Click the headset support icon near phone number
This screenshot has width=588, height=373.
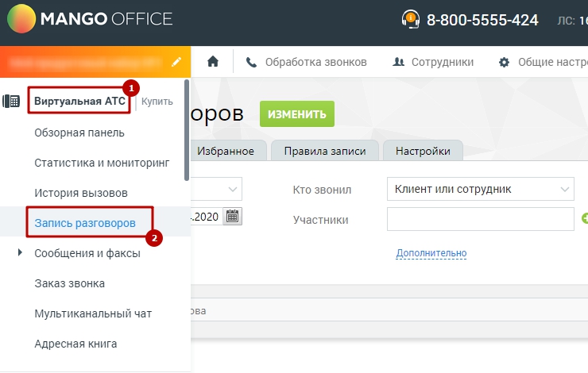pos(410,20)
